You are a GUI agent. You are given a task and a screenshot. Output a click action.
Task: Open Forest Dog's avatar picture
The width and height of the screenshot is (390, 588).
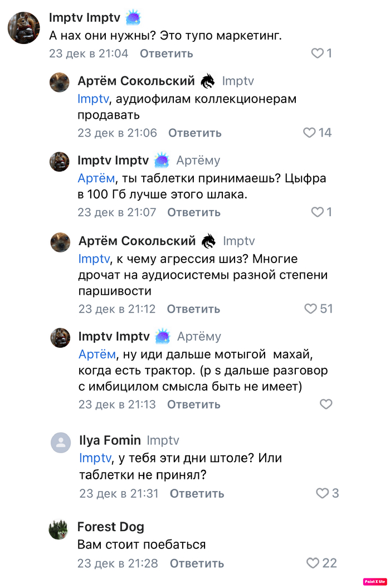(58, 529)
